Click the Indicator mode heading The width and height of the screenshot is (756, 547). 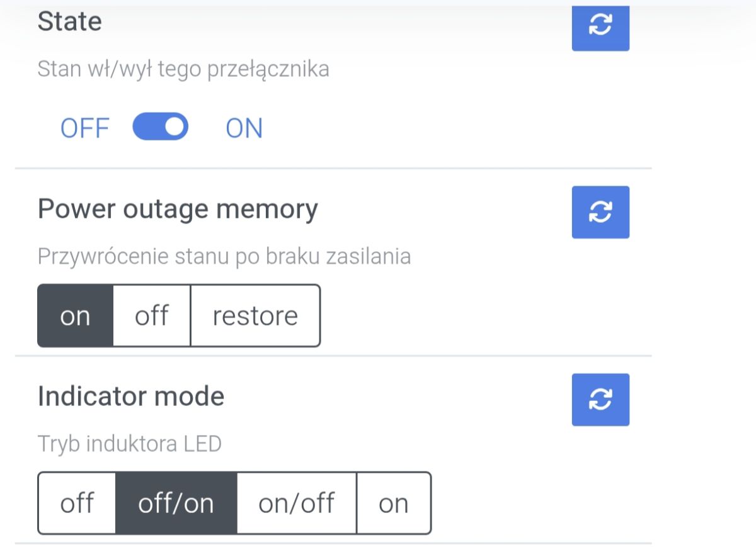[131, 397]
